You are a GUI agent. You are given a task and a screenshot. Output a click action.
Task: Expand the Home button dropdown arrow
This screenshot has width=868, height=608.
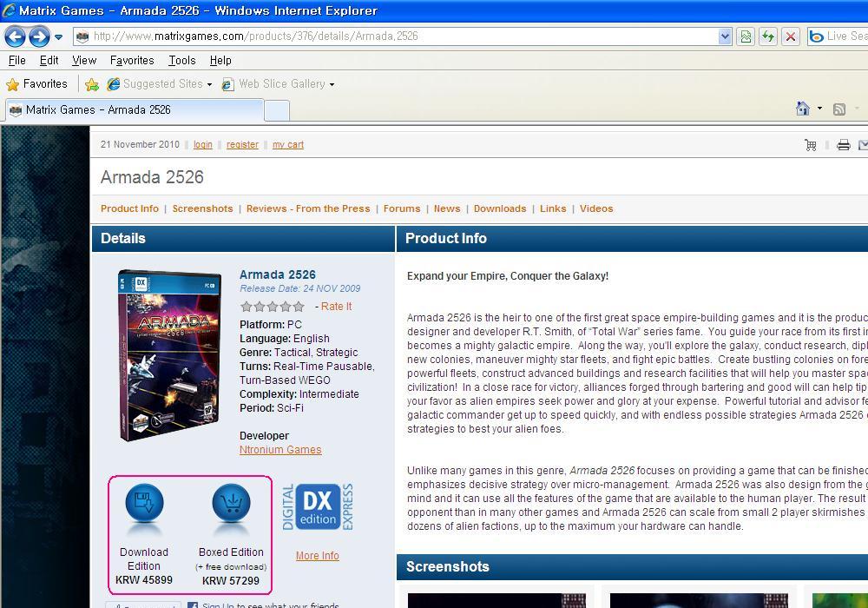tap(819, 109)
